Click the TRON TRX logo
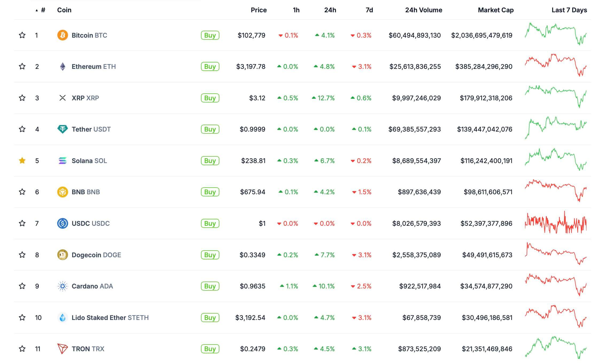 [62, 349]
